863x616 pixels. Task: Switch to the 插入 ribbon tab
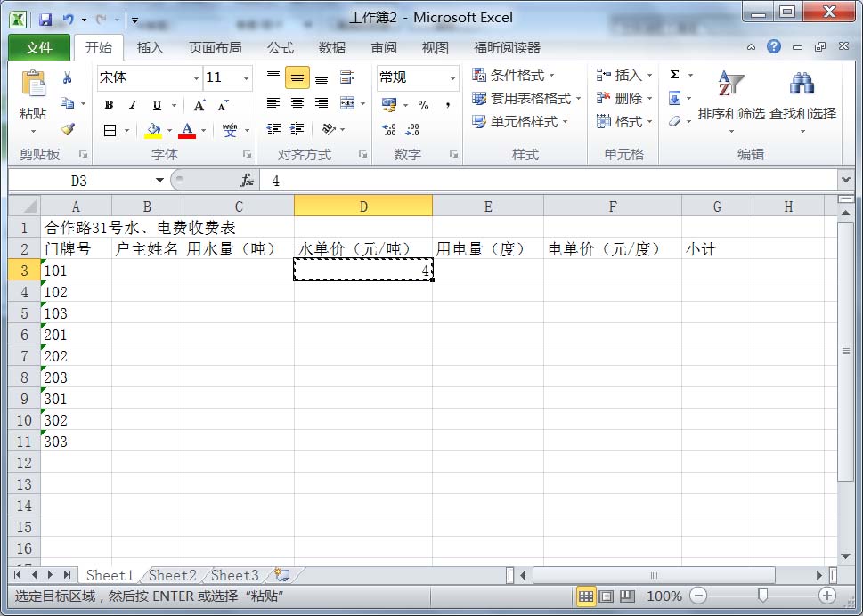[150, 48]
